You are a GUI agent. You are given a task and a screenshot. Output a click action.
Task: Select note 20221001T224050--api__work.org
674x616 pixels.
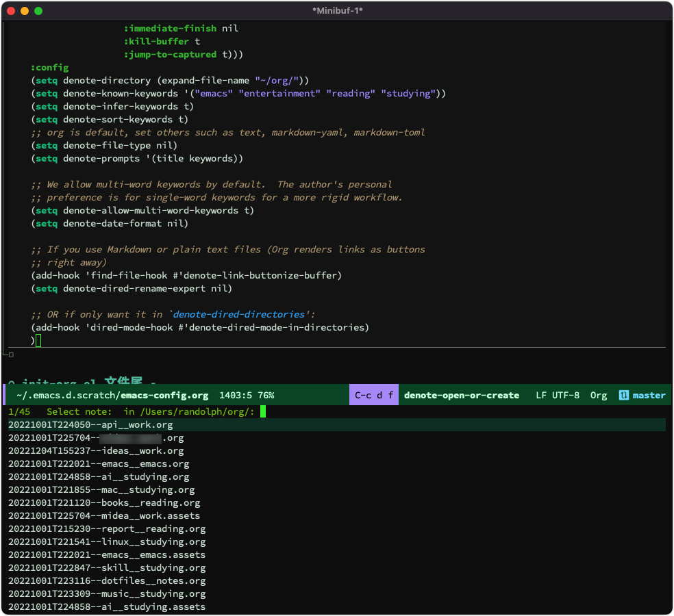click(336, 425)
